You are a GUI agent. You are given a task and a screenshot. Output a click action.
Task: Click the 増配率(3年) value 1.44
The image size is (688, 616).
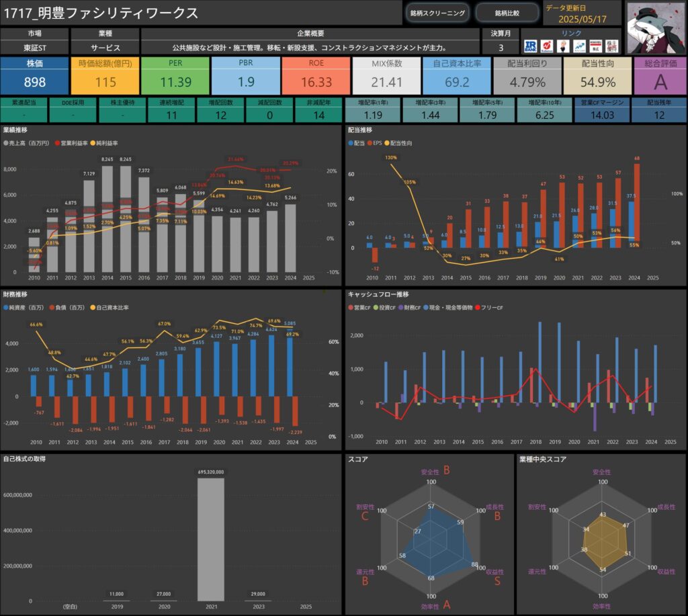click(x=431, y=115)
